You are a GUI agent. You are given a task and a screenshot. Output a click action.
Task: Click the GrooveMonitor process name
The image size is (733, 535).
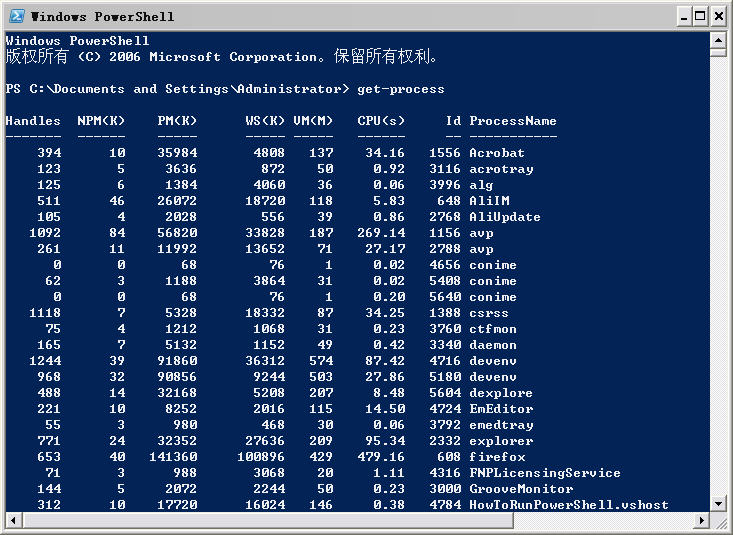tap(521, 489)
